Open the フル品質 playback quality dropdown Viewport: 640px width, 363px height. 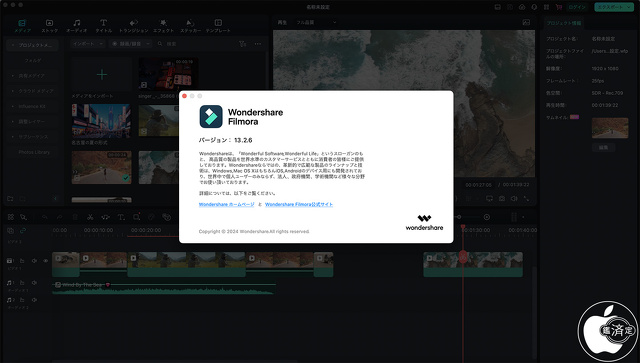point(316,22)
